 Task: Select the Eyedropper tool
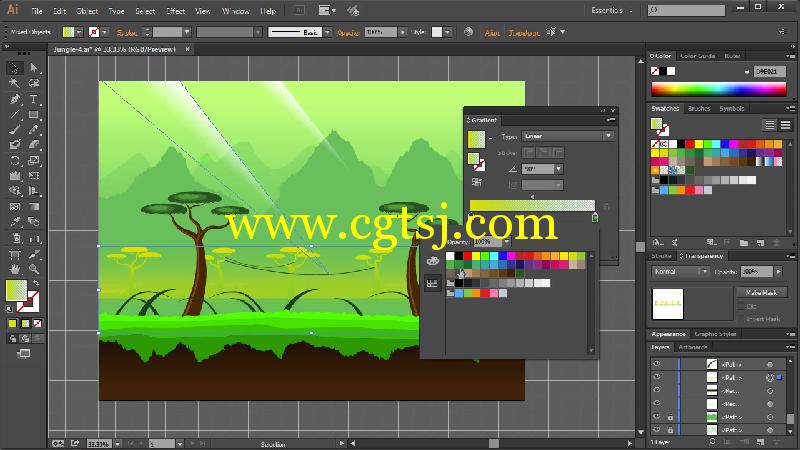15,222
